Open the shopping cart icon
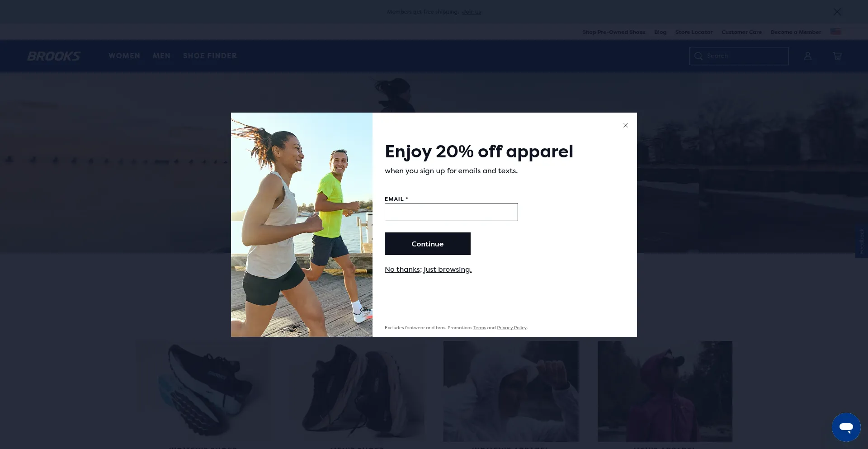The image size is (868, 449). tap(837, 56)
